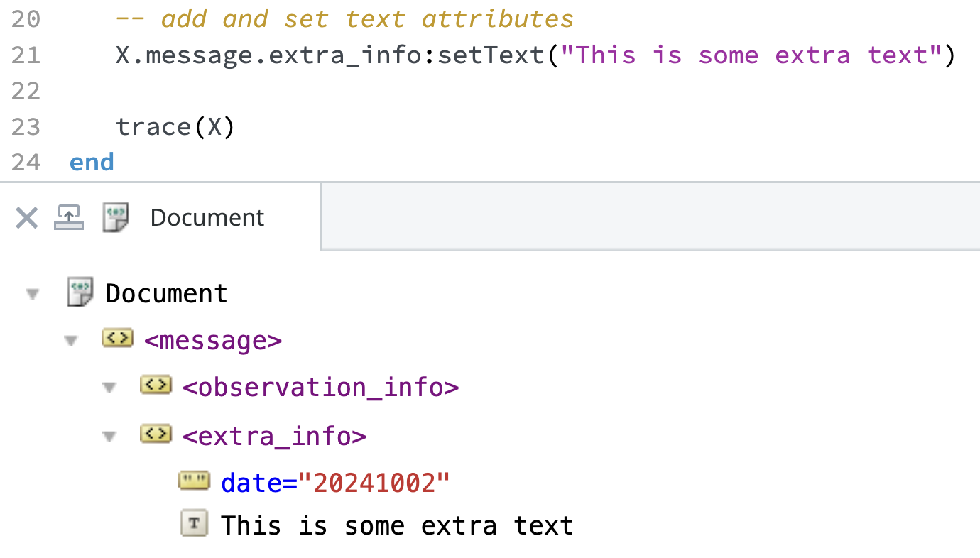Click the document icon in the tab
Viewport: 980px width, 558px height.
tap(116, 217)
